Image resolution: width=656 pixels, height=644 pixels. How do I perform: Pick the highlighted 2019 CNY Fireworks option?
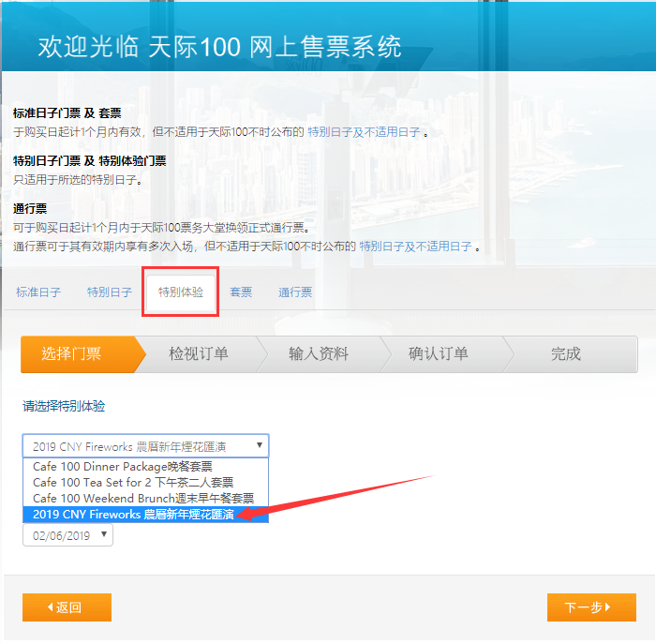tap(145, 515)
